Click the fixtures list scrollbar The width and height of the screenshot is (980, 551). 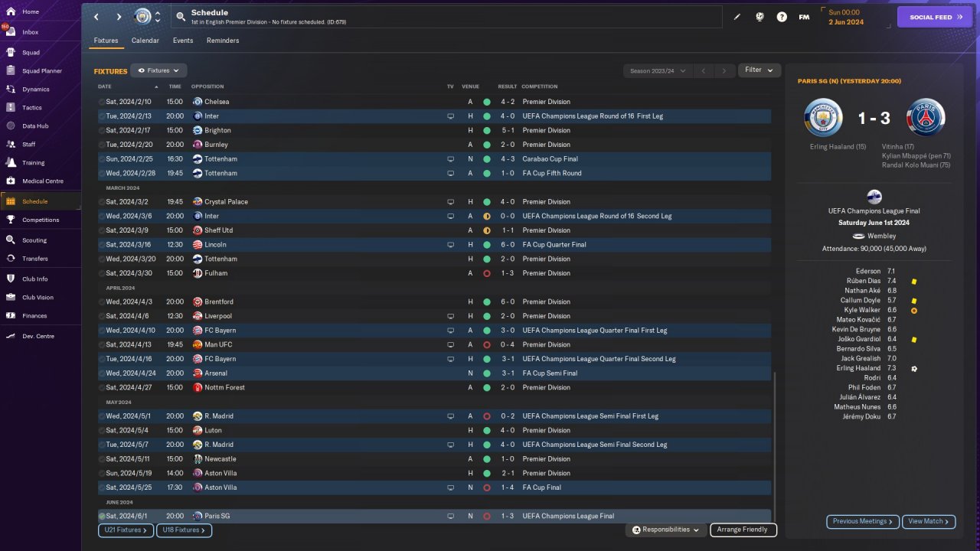point(775,448)
